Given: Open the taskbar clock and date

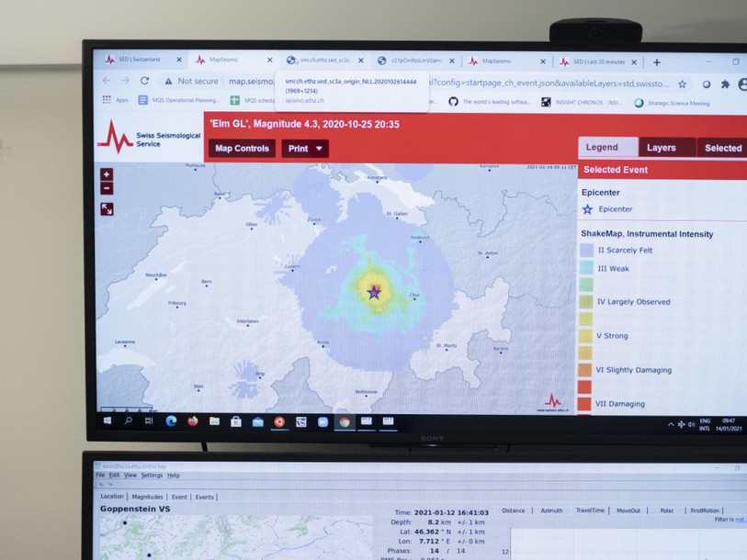Looking at the screenshot, I should (729, 425).
